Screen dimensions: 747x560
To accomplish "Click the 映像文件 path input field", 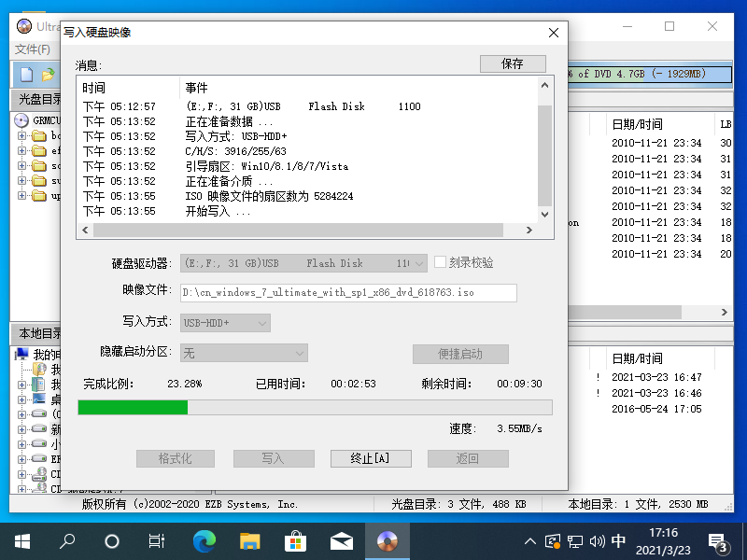I will (347, 293).
